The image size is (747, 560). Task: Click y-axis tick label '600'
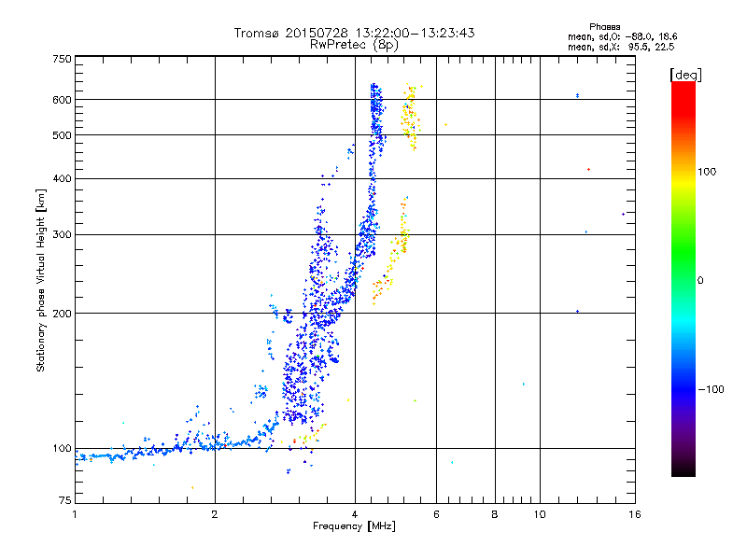[x=62, y=100]
